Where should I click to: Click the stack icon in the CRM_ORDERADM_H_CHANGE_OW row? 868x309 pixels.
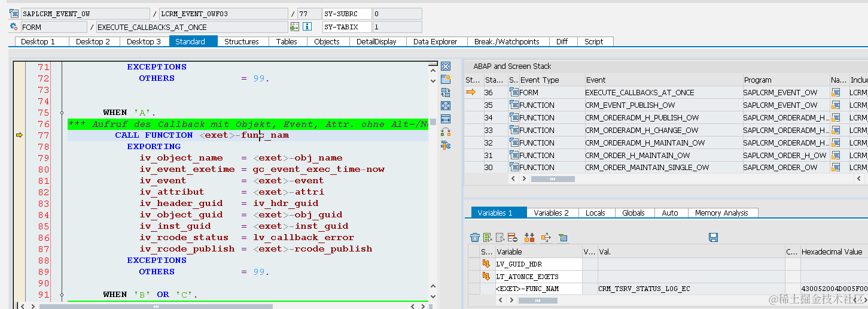(514, 130)
